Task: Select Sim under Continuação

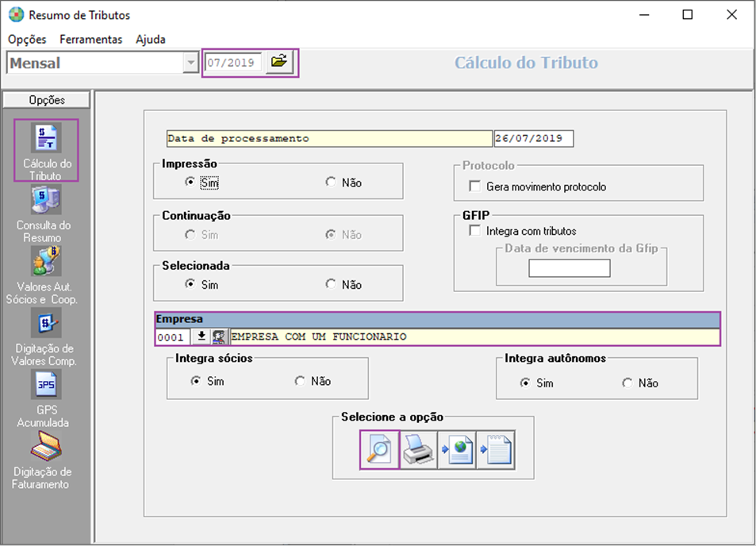Action: point(190,234)
